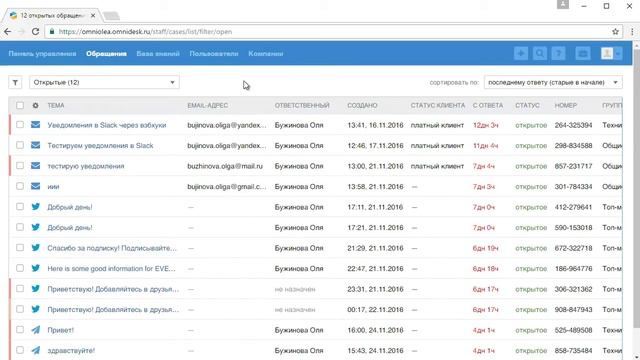The width and height of the screenshot is (640, 360).
Task: Open the 'Here is some good information for EVE...' case
Action: coord(111,269)
